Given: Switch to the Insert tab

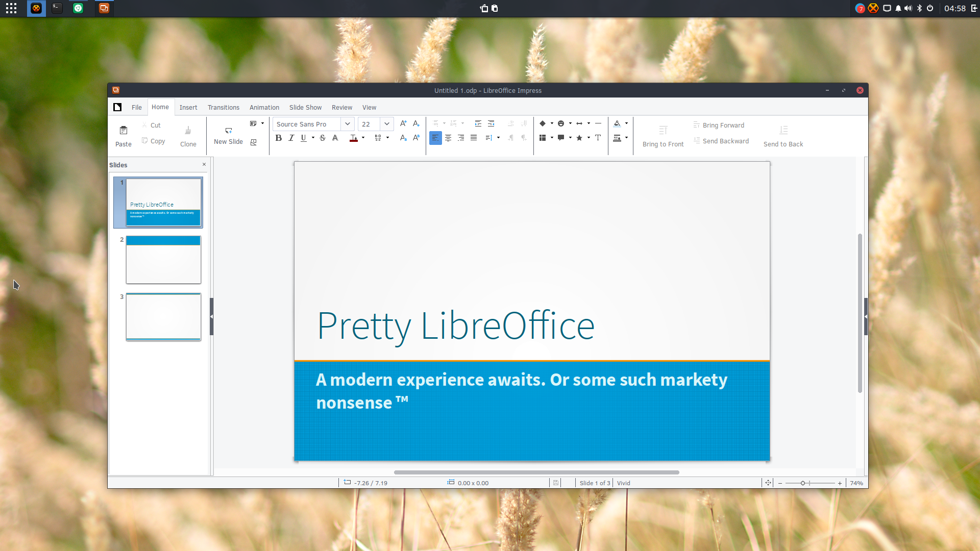Looking at the screenshot, I should (x=188, y=107).
